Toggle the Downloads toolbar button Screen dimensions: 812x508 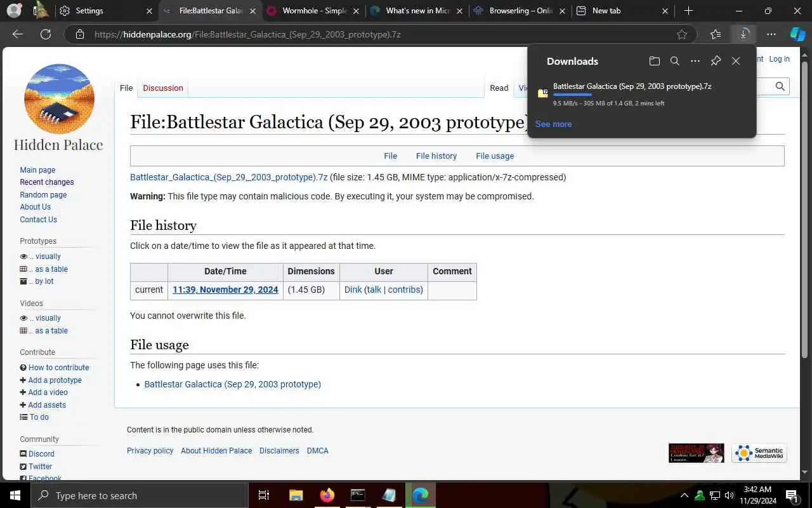743,34
